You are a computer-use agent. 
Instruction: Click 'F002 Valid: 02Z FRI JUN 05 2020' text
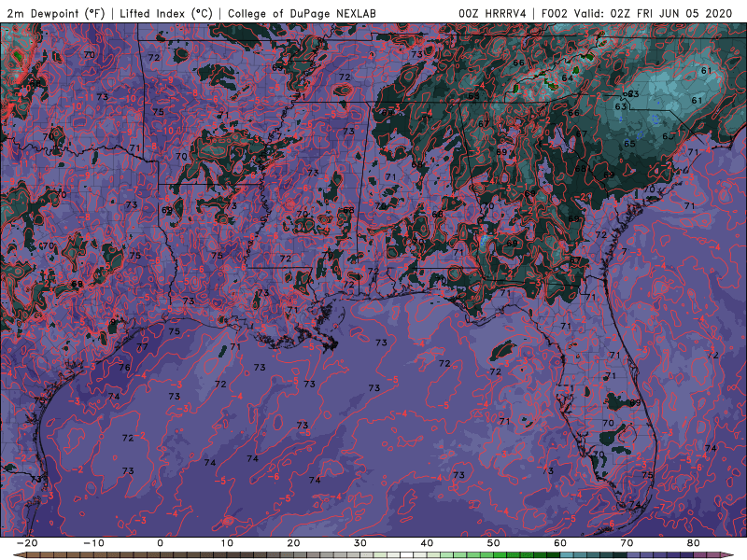tap(637, 13)
